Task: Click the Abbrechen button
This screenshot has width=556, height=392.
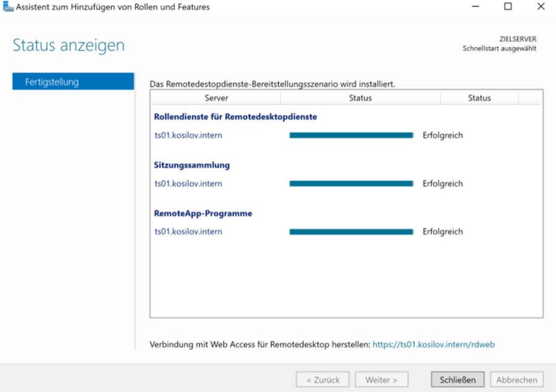Action: coord(516,379)
